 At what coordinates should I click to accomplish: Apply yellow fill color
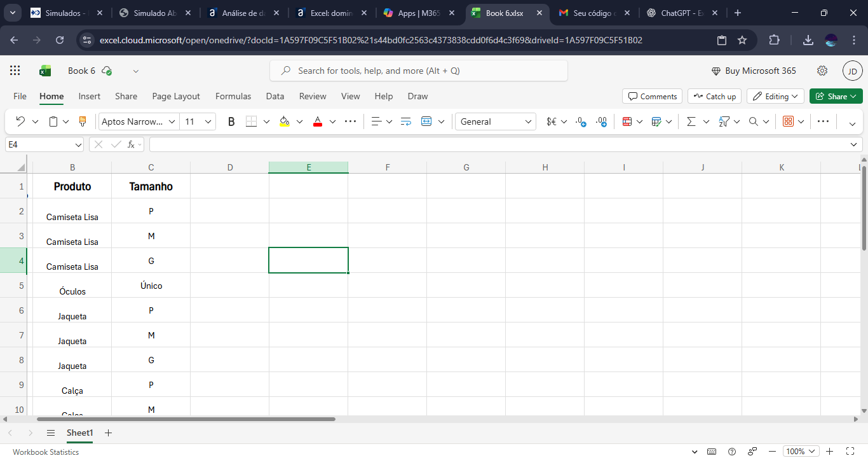pyautogui.click(x=284, y=121)
